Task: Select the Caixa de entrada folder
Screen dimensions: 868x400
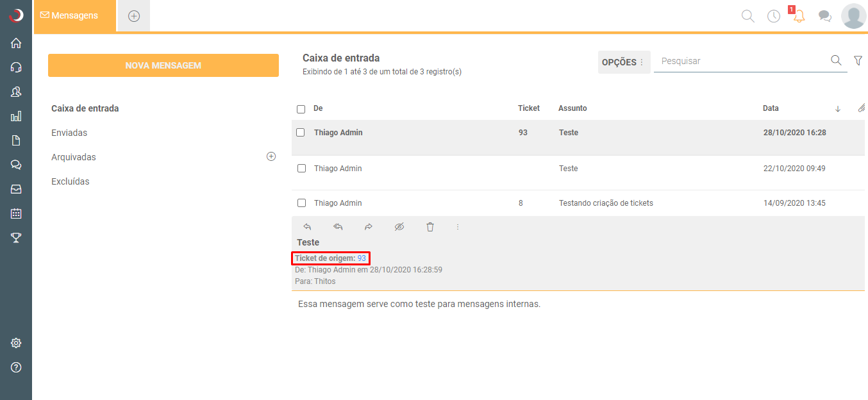Action: coord(85,108)
